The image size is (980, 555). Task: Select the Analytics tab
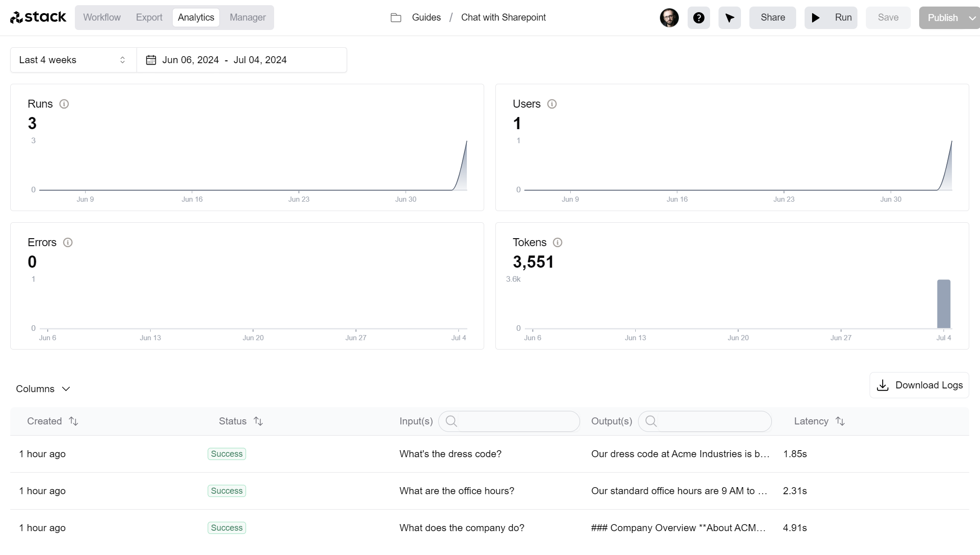pos(196,17)
